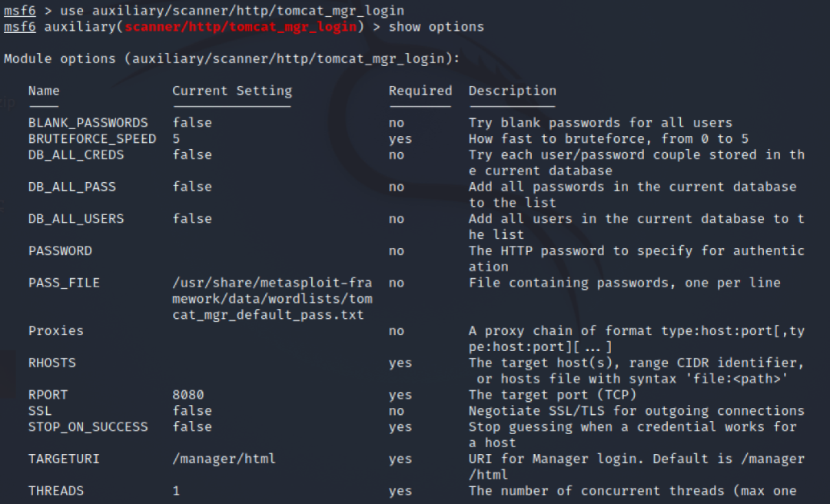The height and width of the screenshot is (504, 830).
Task: Click the Current Setting column header
Action: (232, 91)
